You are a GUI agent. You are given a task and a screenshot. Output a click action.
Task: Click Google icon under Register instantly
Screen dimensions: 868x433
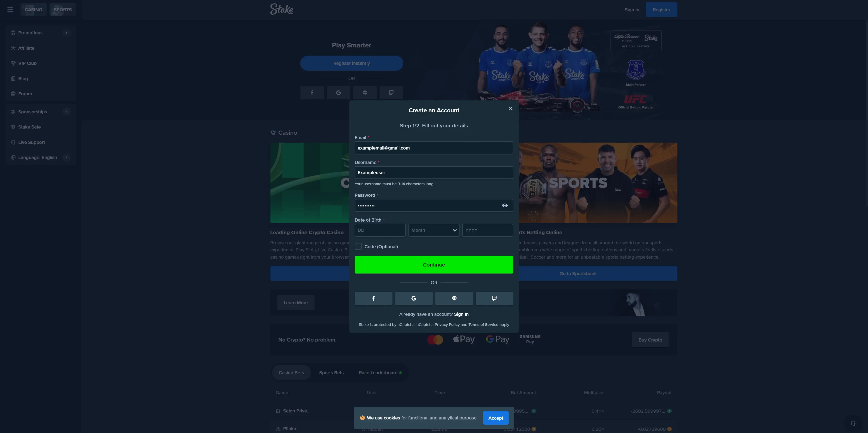(x=338, y=93)
